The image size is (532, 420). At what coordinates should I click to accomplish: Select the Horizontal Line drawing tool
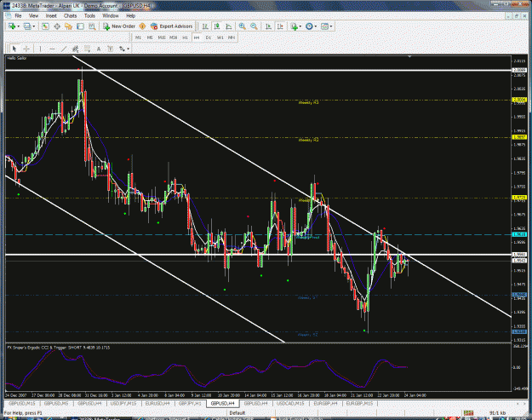[52, 49]
